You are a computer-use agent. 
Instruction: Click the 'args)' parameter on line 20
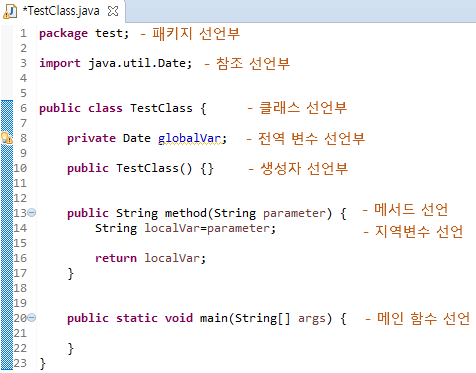315,319
